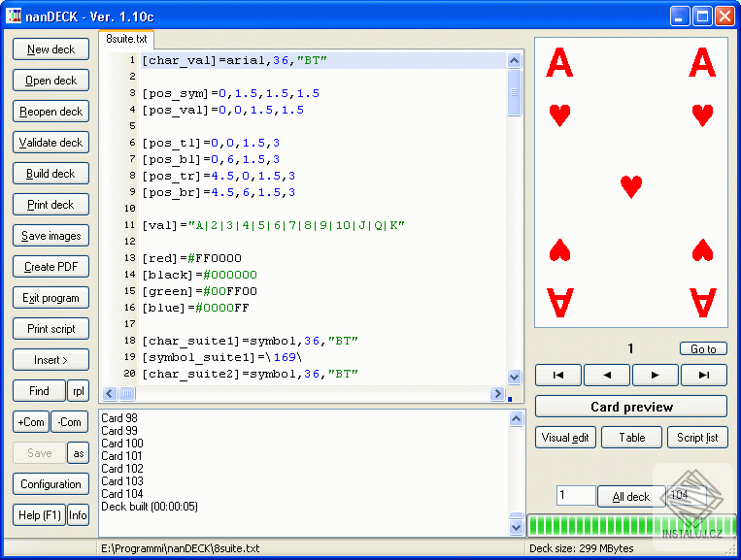Maximize the nanDECK window
Screen dimensions: 741x560
click(702, 16)
